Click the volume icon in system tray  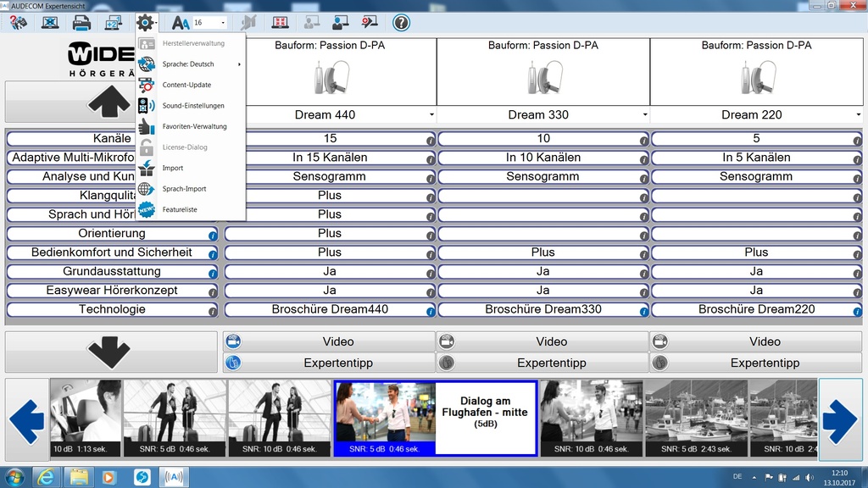click(810, 477)
